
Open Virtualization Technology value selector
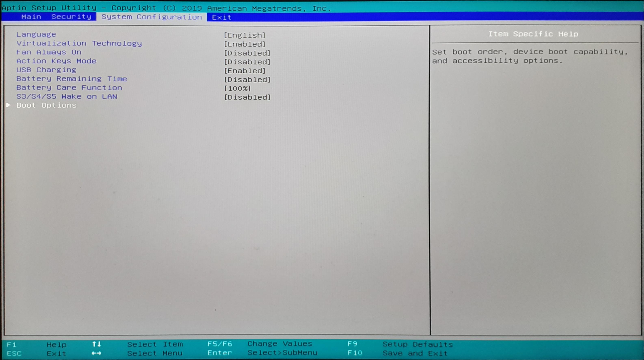[245, 44]
